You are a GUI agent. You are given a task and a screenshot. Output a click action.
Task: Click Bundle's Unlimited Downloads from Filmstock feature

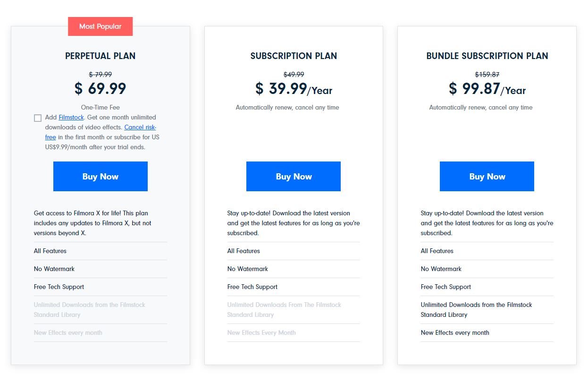[476, 310]
